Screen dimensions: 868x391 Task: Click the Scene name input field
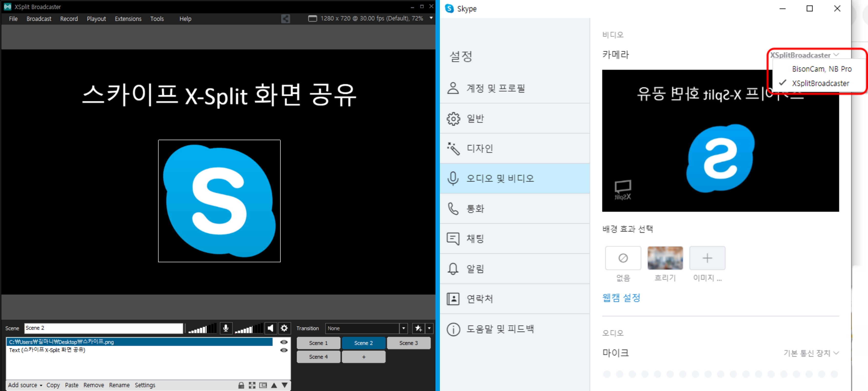pyautogui.click(x=103, y=328)
